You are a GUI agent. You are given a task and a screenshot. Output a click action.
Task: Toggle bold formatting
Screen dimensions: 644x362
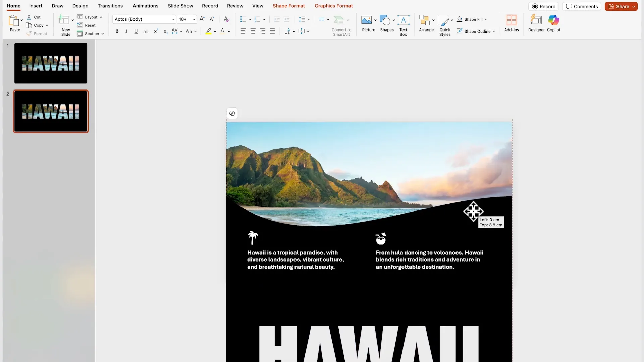[x=117, y=31]
